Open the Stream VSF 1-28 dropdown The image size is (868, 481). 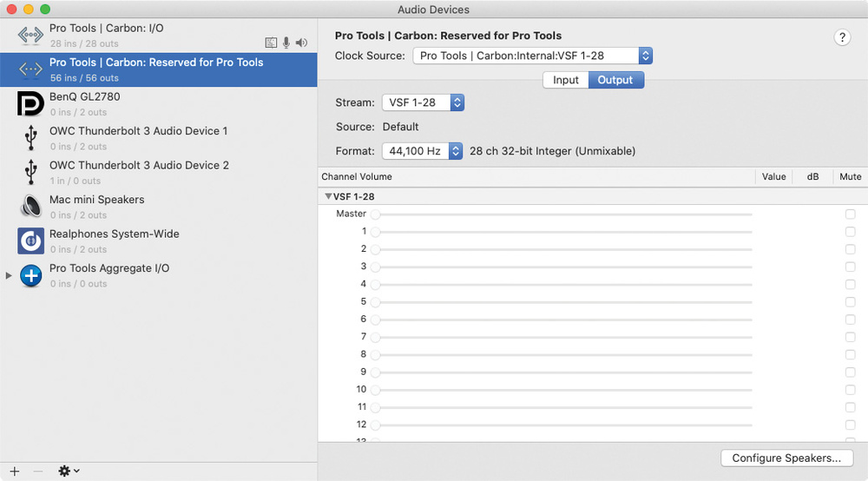tap(423, 102)
